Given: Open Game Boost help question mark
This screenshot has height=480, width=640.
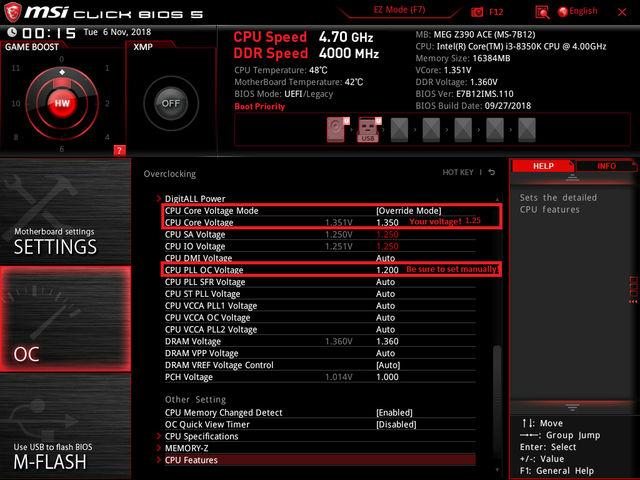Looking at the screenshot, I should (119, 150).
